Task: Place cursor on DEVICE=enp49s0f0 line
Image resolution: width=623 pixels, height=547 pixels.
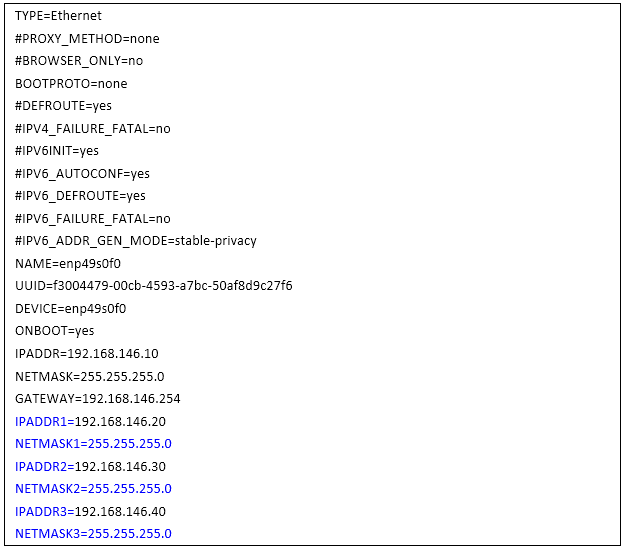Action: pos(71,309)
